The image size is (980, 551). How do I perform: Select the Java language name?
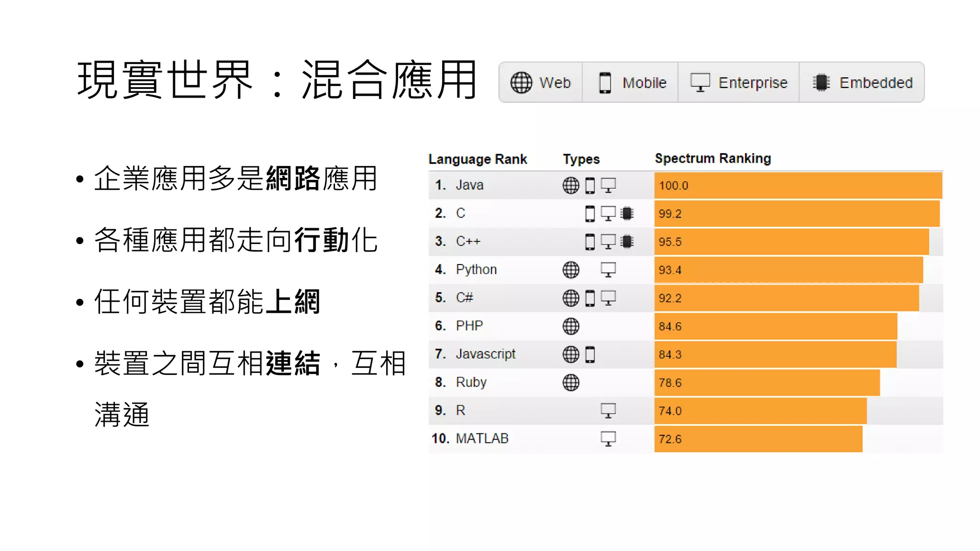pyautogui.click(x=469, y=185)
